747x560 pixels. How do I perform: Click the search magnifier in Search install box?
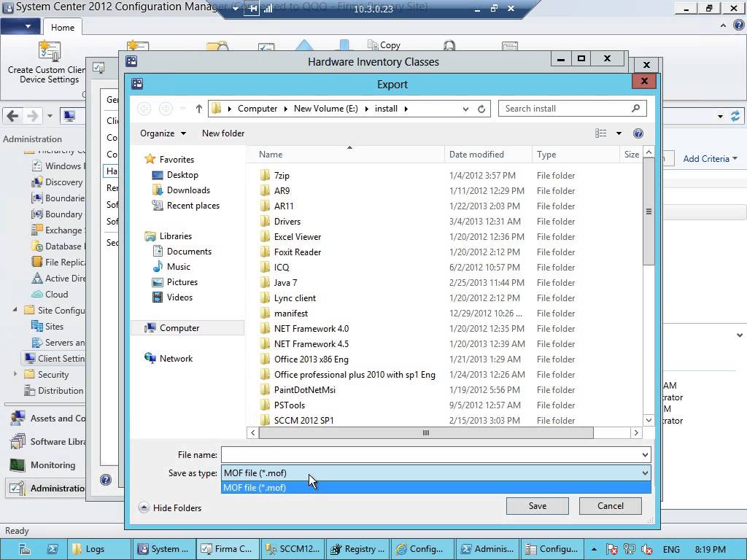(635, 109)
